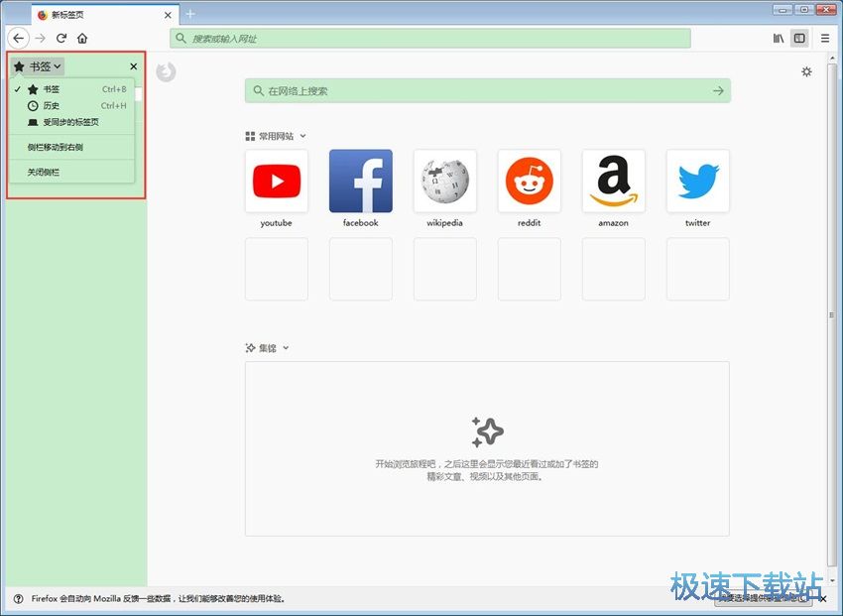Reload the current page
843x616 pixels.
pyautogui.click(x=61, y=38)
